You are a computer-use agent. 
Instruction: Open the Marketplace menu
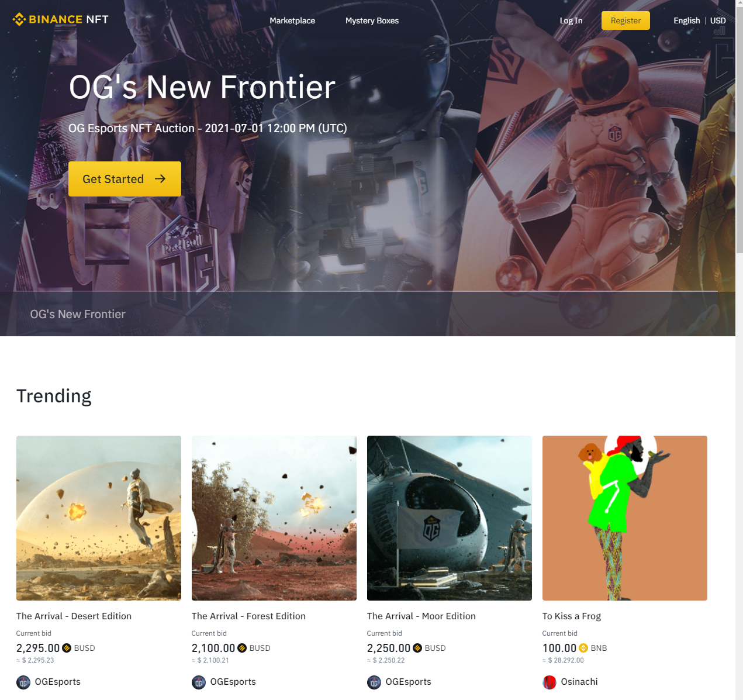pyautogui.click(x=292, y=20)
